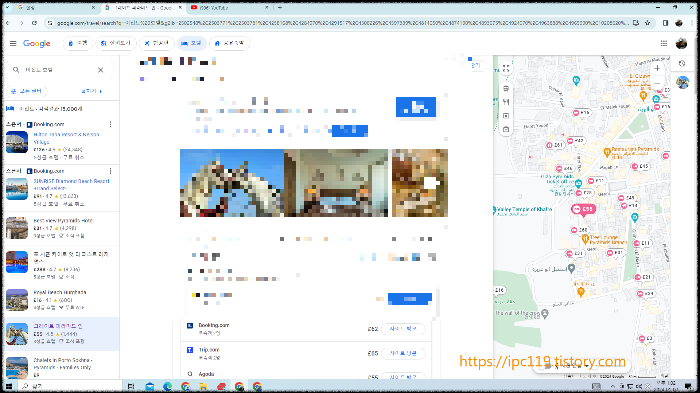This screenshot has height=393, width=700.
Task: Open options menu for Hilton Booking.com ad
Action: (x=110, y=124)
